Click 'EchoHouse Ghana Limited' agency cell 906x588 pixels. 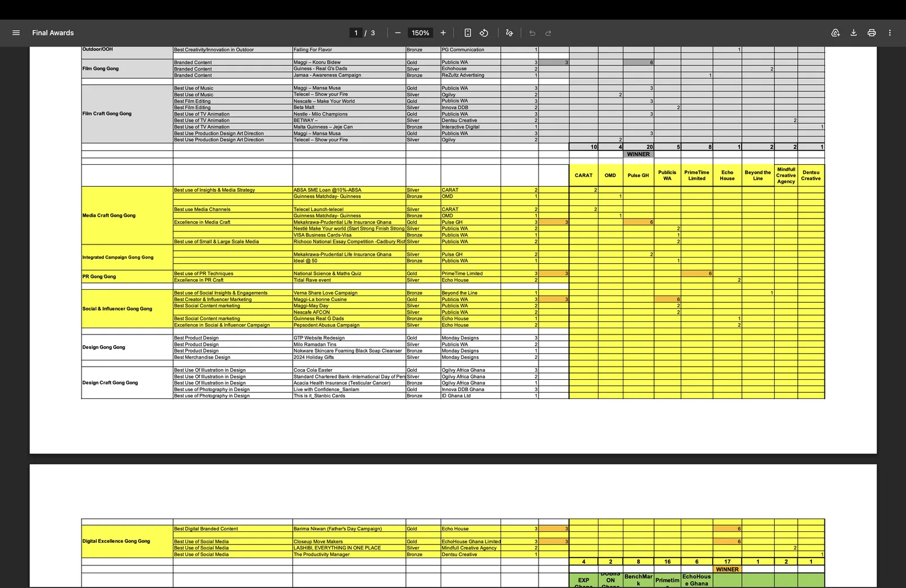coord(471,542)
